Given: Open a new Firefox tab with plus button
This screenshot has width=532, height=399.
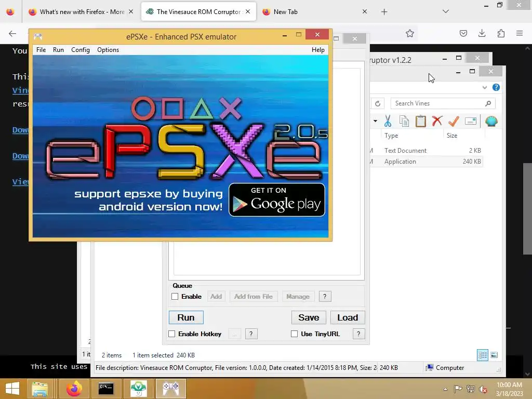Looking at the screenshot, I should (384, 12).
